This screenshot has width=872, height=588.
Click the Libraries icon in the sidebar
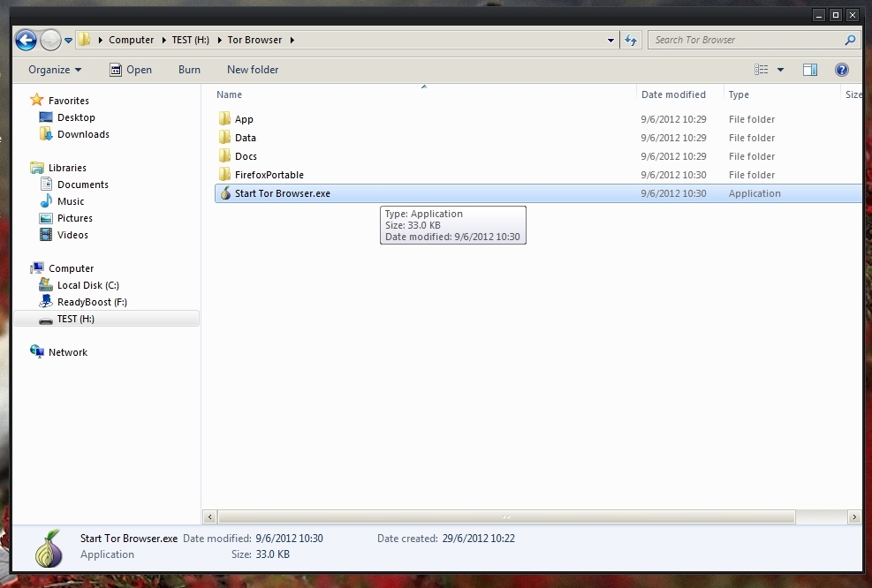[x=37, y=167]
